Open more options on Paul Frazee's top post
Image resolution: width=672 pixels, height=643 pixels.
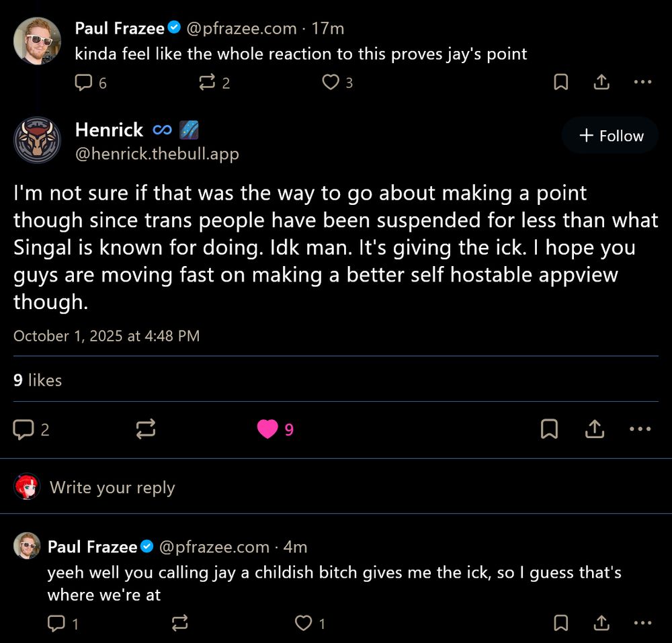pyautogui.click(x=642, y=82)
